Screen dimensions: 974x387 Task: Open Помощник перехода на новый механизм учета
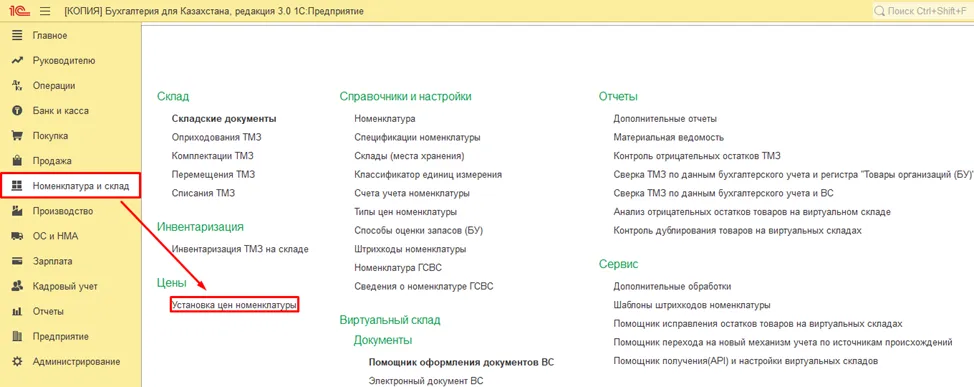(783, 342)
